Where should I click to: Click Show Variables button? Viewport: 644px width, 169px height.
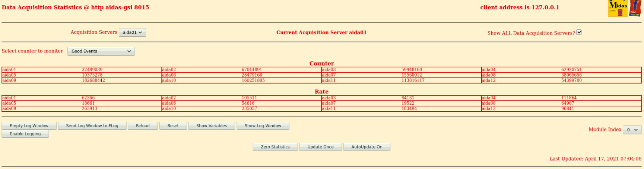[212, 126]
